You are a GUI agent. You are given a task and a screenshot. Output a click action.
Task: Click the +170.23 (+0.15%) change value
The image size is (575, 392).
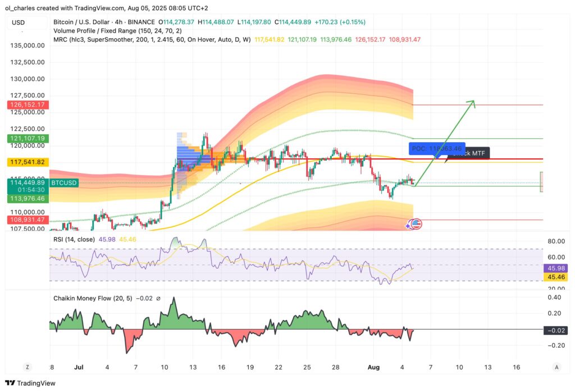(340, 22)
